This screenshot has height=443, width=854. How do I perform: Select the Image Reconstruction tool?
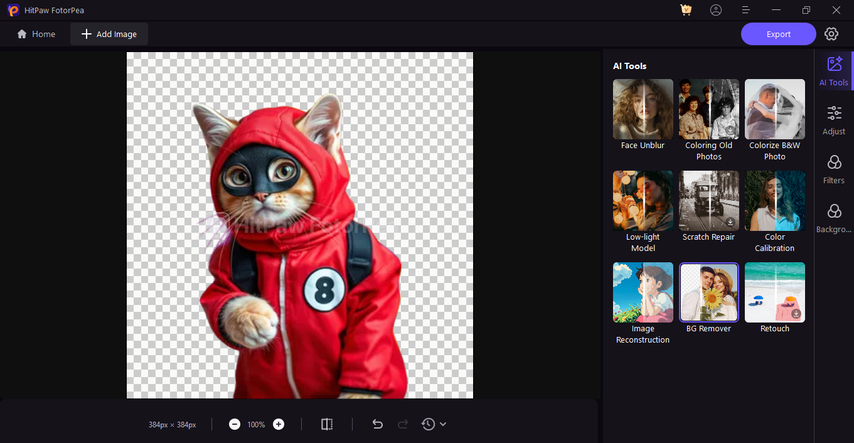click(643, 292)
